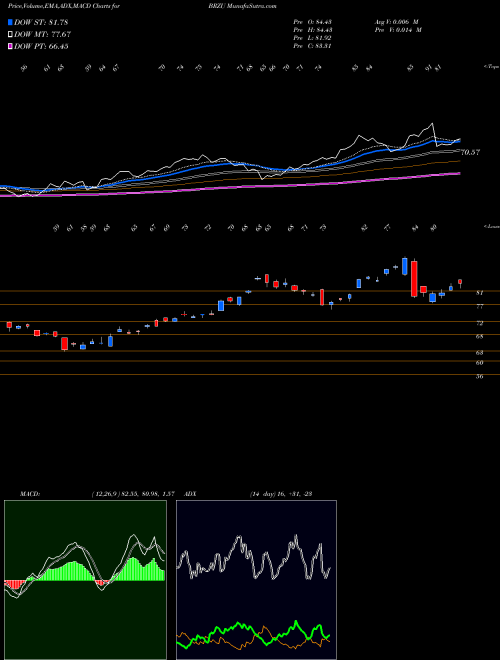The width and height of the screenshot is (500, 660).
Task: Click the green MACD histogram chart panel
Action: (85, 580)
